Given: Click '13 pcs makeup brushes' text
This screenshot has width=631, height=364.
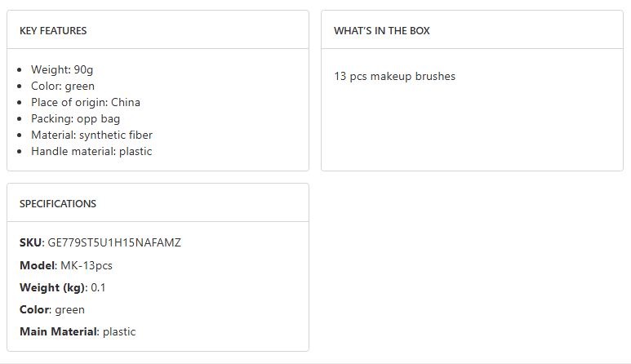Looking at the screenshot, I should tap(394, 77).
